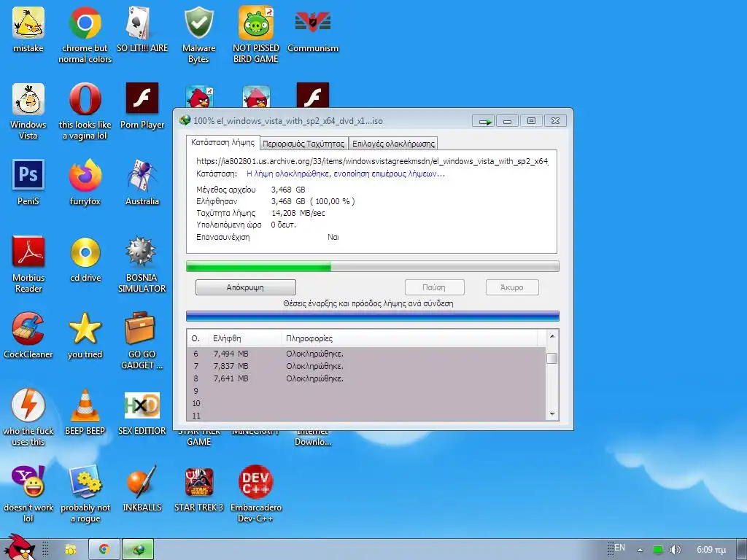The height and width of the screenshot is (560, 747).
Task: Open the 'mistake' Angry Birds desktop icon
Action: tap(28, 29)
